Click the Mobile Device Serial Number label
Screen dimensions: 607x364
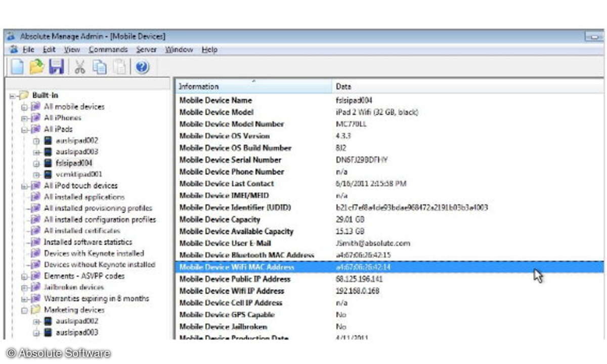coord(230,160)
